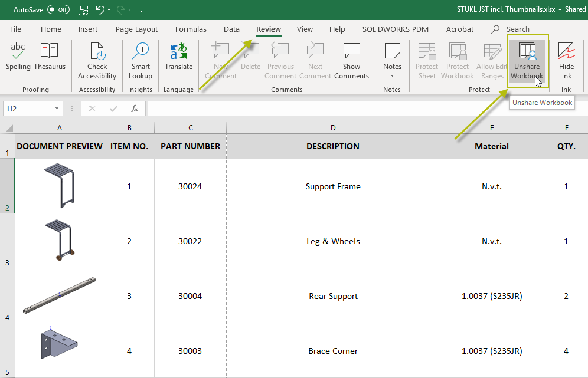The width and height of the screenshot is (588, 378).
Task: Switch to the Formulas tab
Action: (191, 29)
